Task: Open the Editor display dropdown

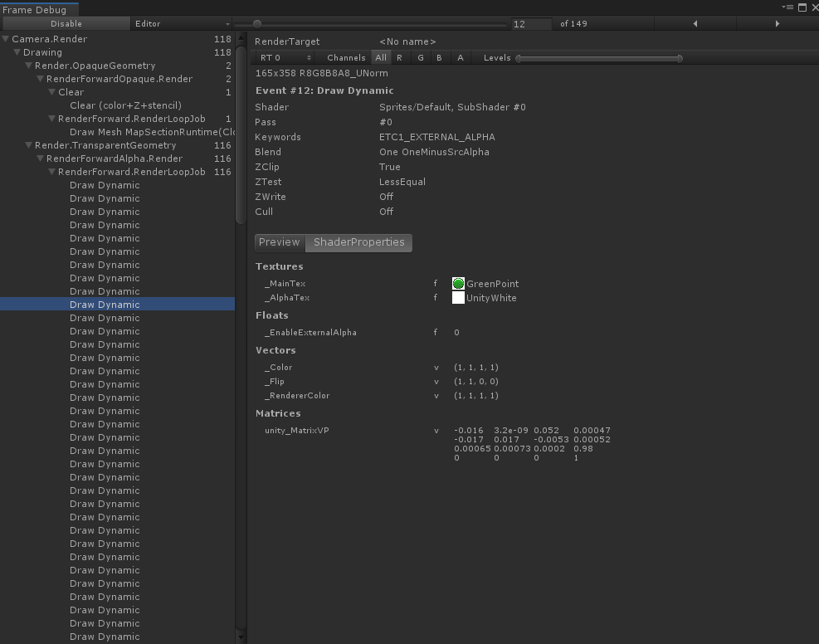Action: click(x=182, y=23)
